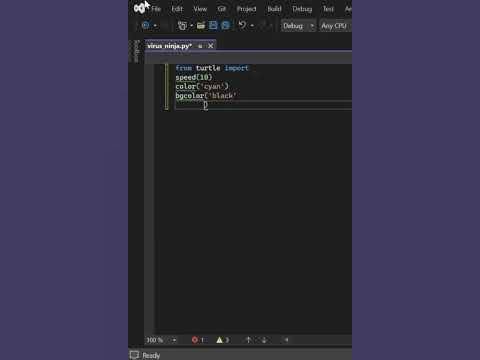Open the View menu

pyautogui.click(x=200, y=9)
